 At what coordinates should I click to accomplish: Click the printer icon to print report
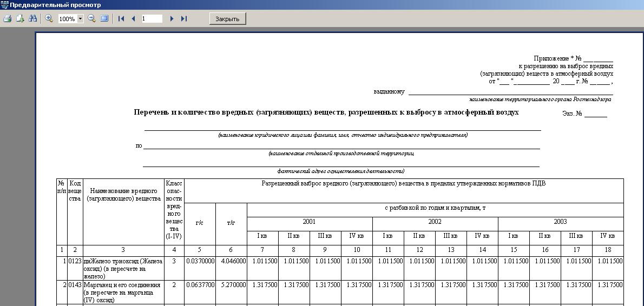(8, 18)
